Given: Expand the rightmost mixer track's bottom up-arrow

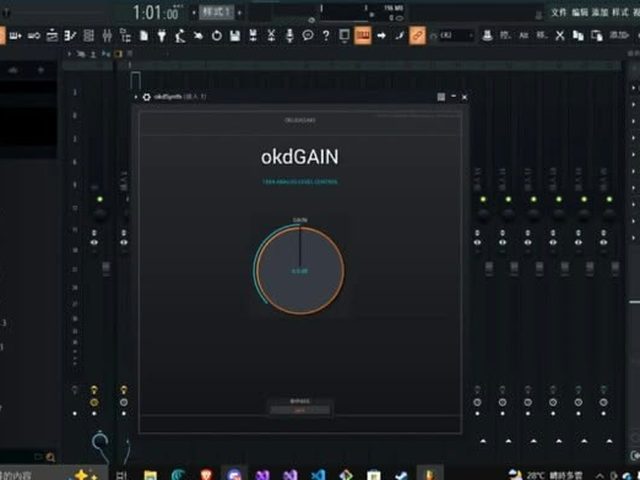Looking at the screenshot, I should [609, 441].
